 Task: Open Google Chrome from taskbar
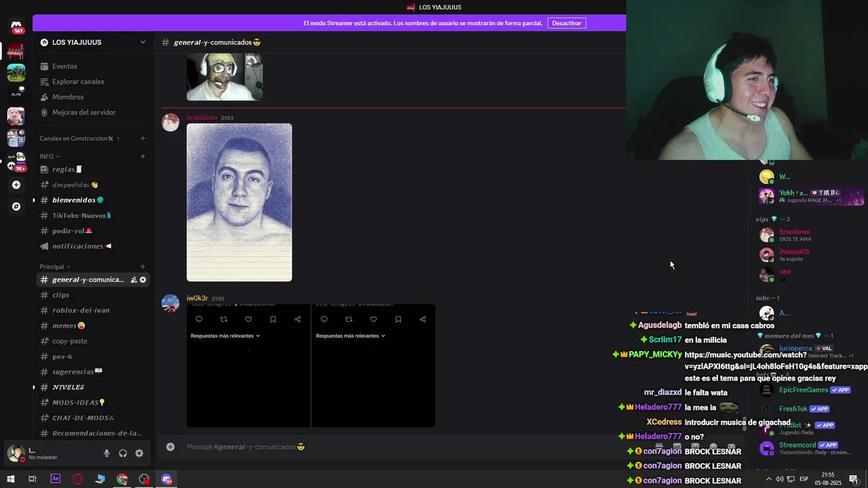[122, 479]
